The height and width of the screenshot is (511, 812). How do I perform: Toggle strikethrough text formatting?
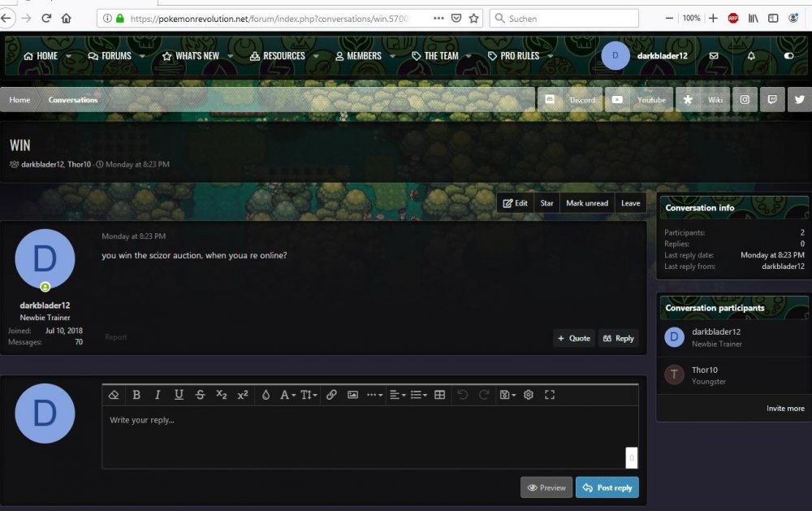(200, 395)
